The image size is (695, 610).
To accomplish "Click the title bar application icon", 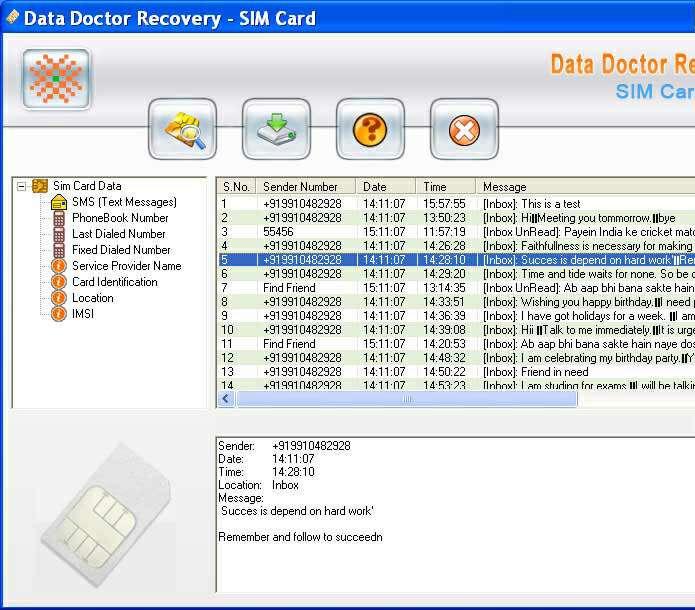I will click(12, 17).
